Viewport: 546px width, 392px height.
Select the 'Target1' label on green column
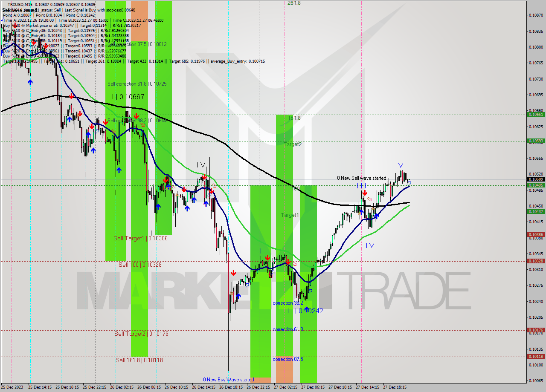tap(290, 215)
